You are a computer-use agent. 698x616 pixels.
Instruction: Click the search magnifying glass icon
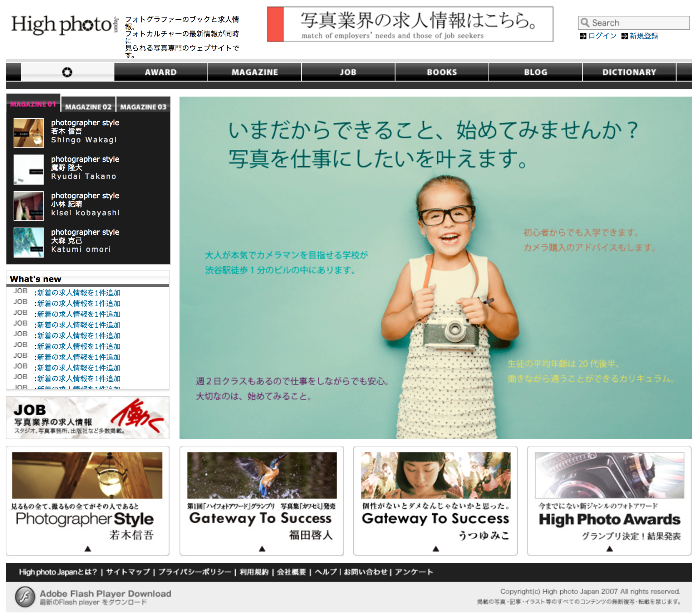coord(585,22)
